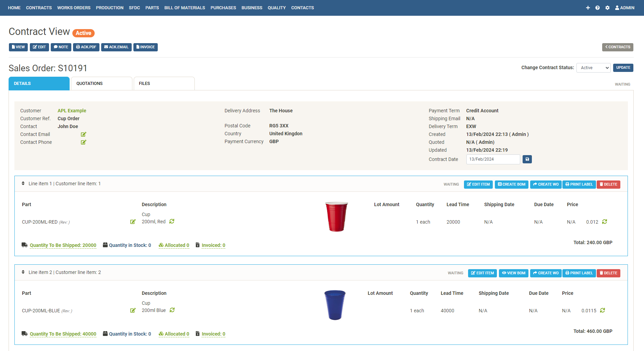Refresh the price for CUP-200ML-BLUE

point(603,311)
